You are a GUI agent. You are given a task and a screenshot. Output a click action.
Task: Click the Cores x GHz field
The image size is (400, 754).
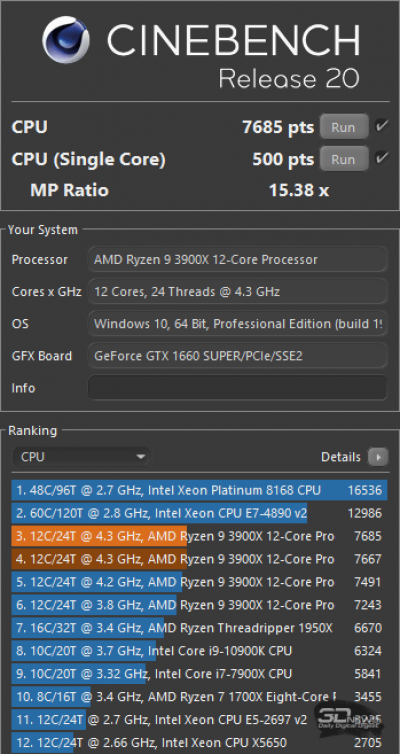pyautogui.click(x=238, y=291)
